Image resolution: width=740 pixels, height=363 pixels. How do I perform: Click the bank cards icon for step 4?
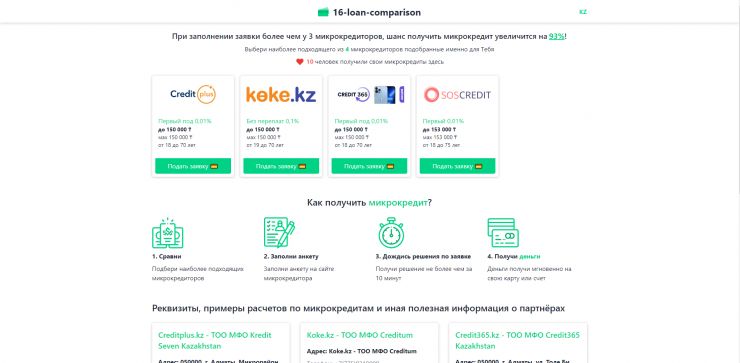[503, 233]
